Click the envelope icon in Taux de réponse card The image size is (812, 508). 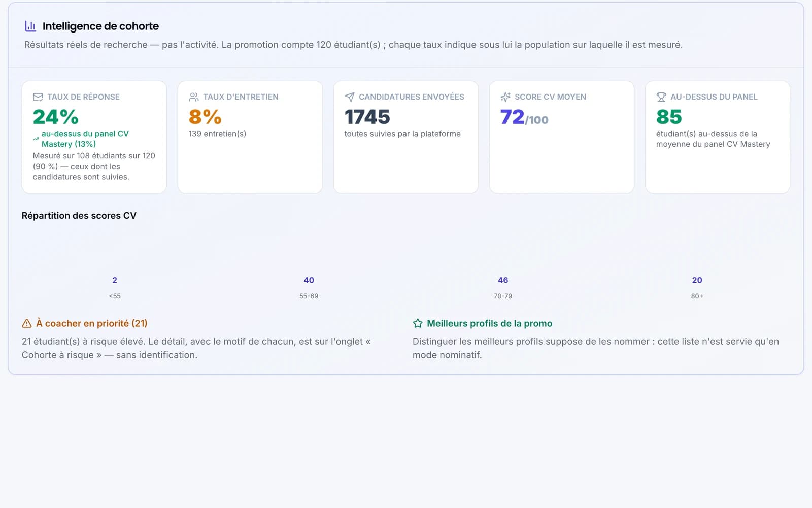point(38,97)
